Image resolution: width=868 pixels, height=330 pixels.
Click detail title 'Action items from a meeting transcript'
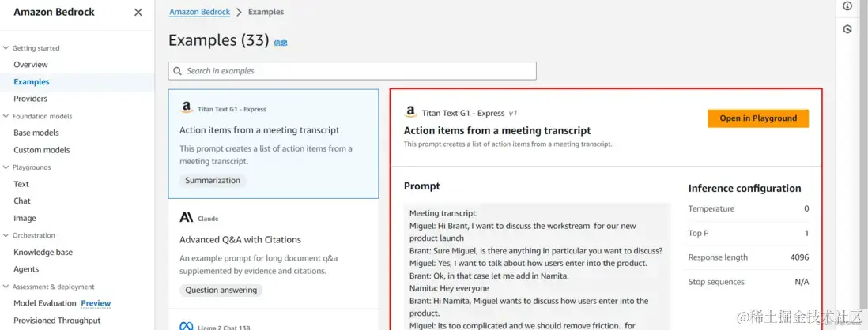click(497, 131)
